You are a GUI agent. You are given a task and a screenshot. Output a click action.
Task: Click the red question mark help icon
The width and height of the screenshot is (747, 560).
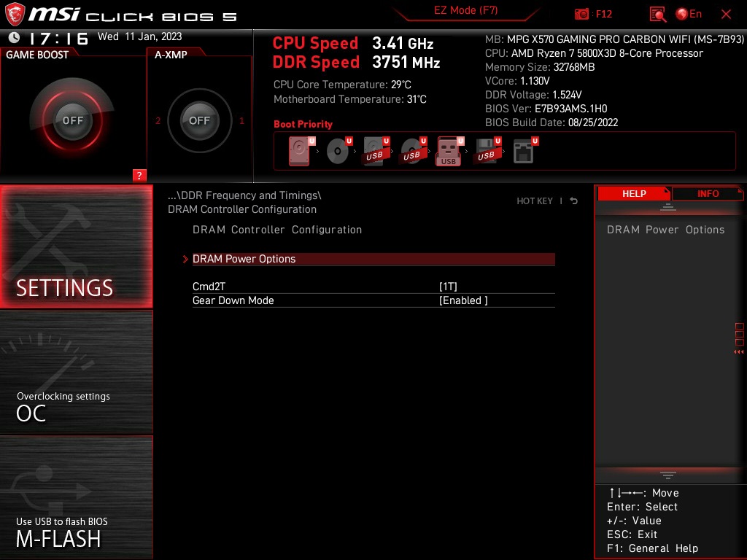139,175
